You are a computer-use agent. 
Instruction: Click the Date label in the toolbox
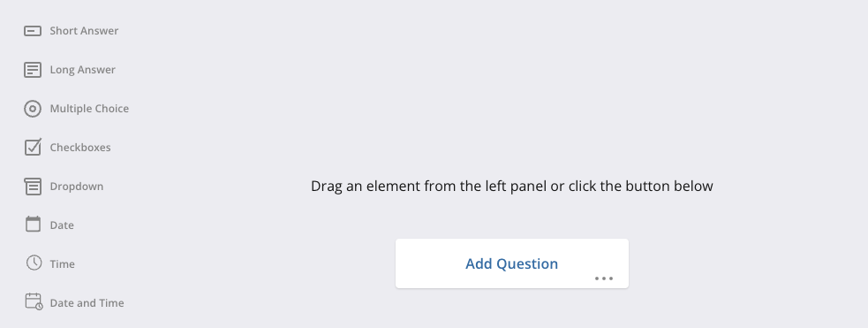point(62,225)
